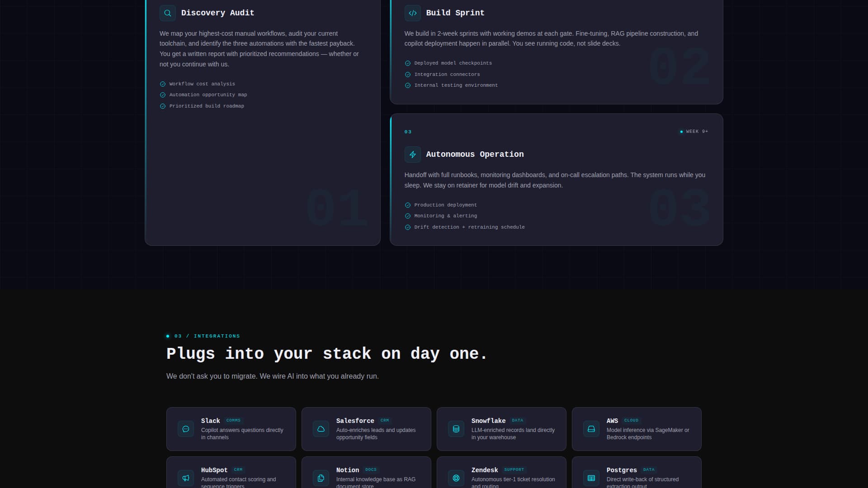Click check icon beside Prioritized build roadmap

[163, 106]
